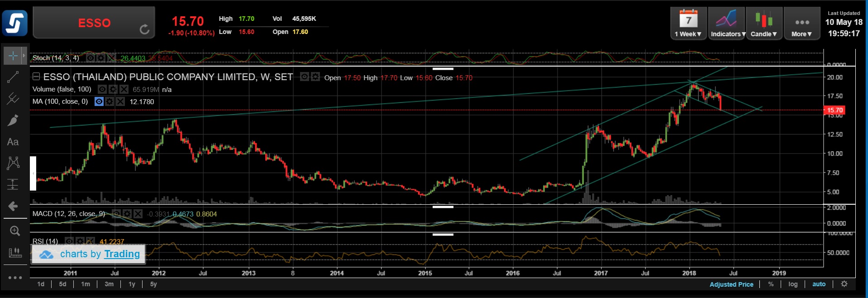Toggle auto scale mode
Image resolution: width=868 pixels, height=298 pixels.
819,284
